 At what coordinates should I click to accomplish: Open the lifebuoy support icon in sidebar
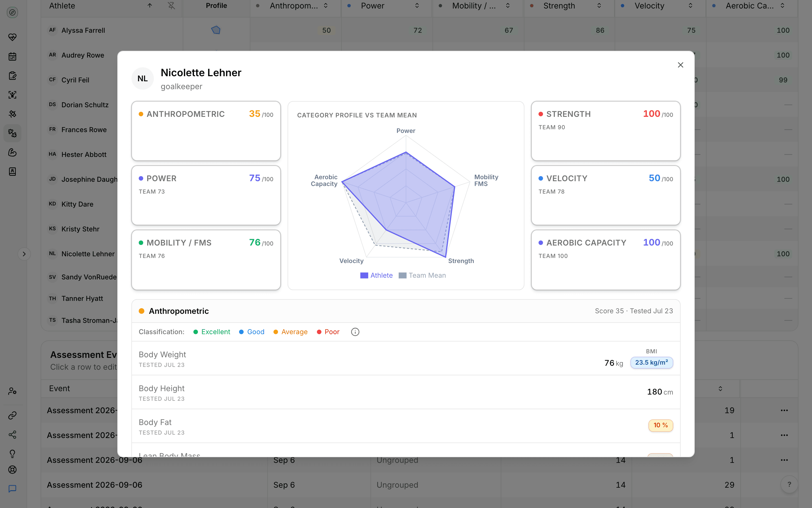tap(12, 470)
